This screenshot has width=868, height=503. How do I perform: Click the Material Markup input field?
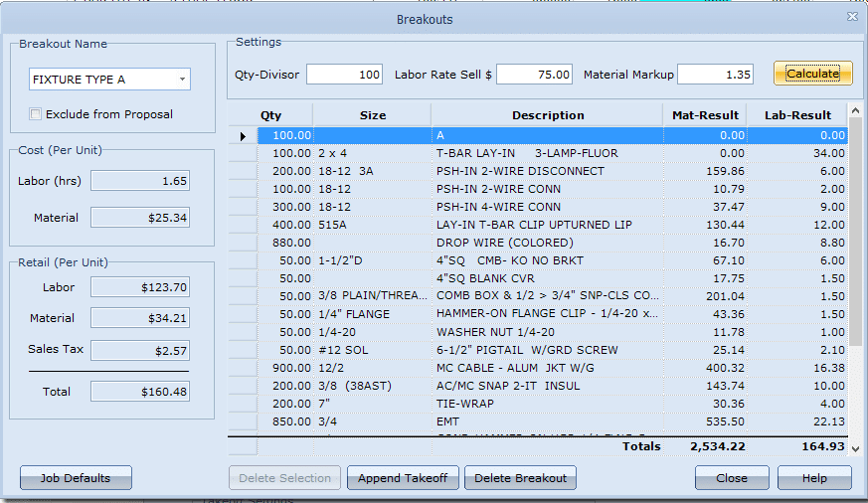point(716,75)
